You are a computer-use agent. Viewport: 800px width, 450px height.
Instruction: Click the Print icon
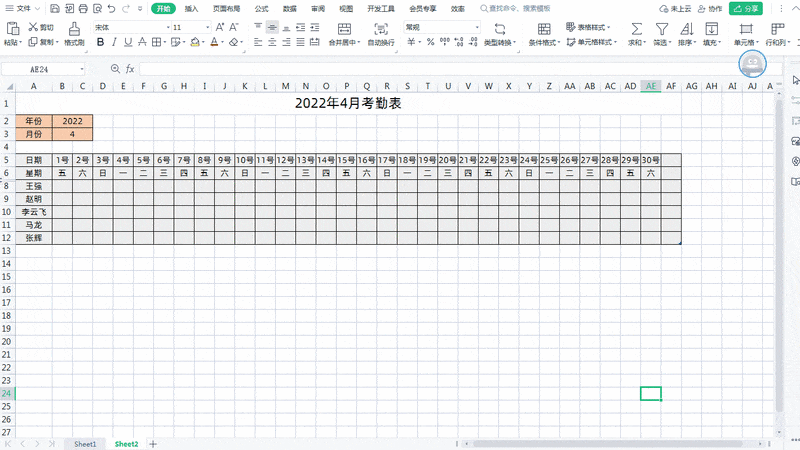pyautogui.click(x=83, y=9)
